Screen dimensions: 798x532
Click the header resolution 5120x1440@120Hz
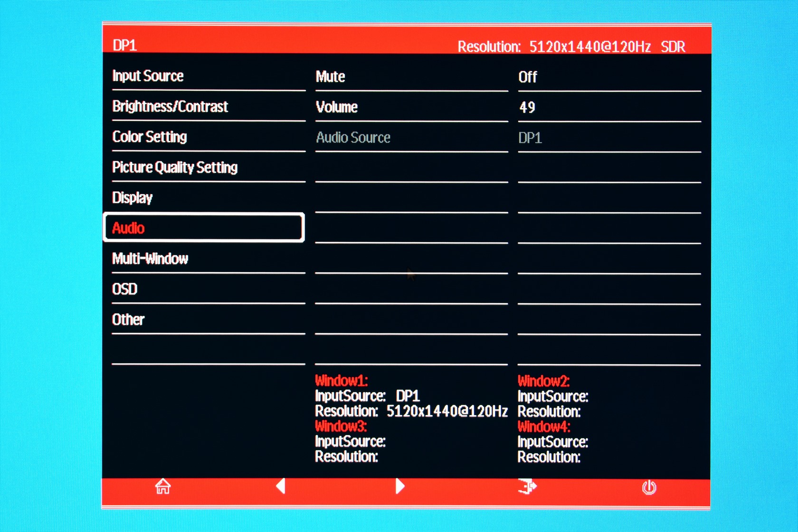tap(590, 47)
